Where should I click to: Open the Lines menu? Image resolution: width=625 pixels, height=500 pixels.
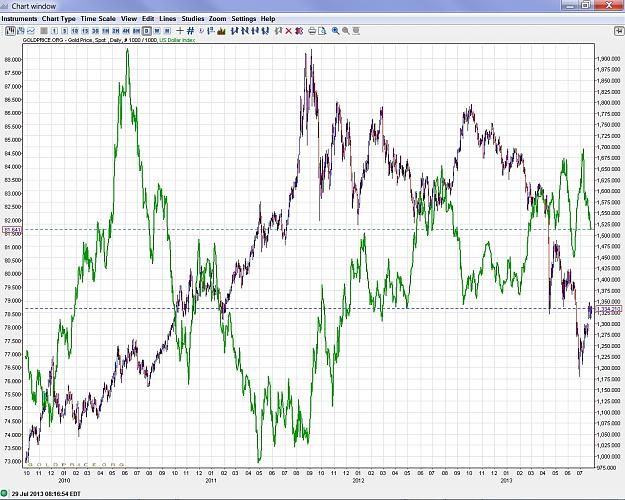click(x=167, y=19)
